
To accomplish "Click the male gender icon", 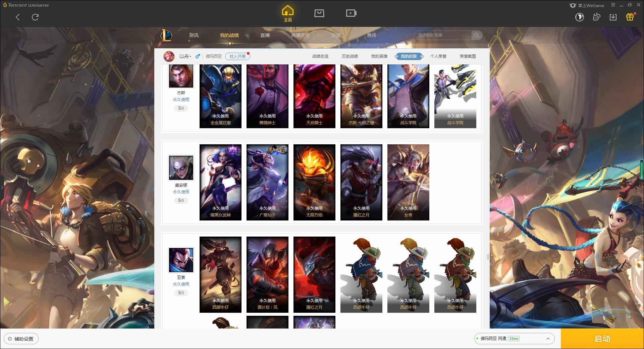I will tap(198, 56).
